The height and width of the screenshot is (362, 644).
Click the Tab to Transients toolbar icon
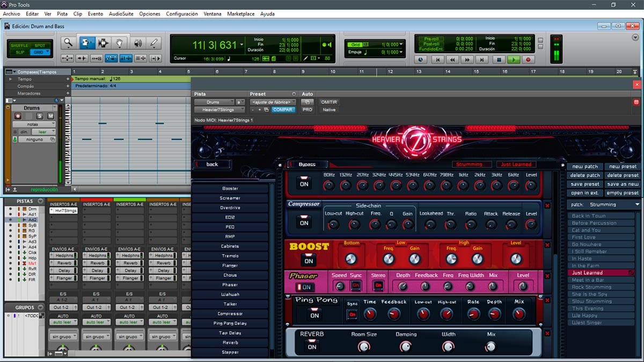pyautogui.click(x=82, y=58)
